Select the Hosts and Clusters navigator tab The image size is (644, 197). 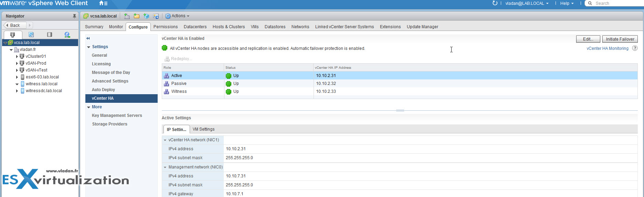[13, 35]
